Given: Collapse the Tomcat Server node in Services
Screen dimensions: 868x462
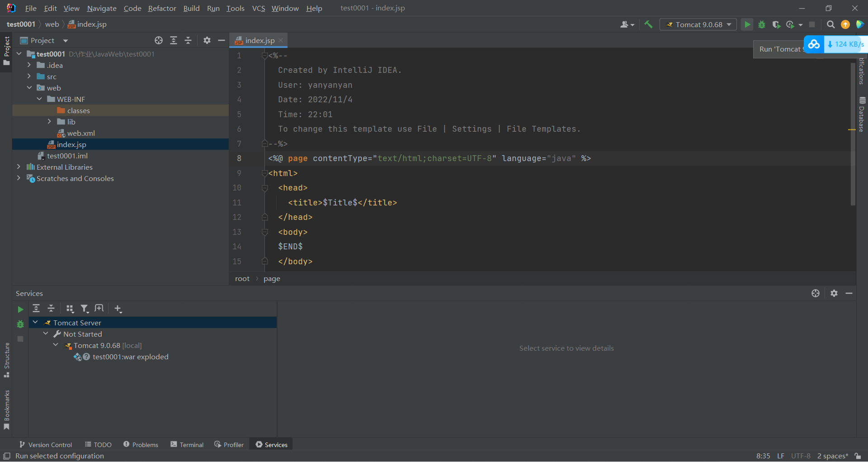Looking at the screenshot, I should [x=35, y=323].
